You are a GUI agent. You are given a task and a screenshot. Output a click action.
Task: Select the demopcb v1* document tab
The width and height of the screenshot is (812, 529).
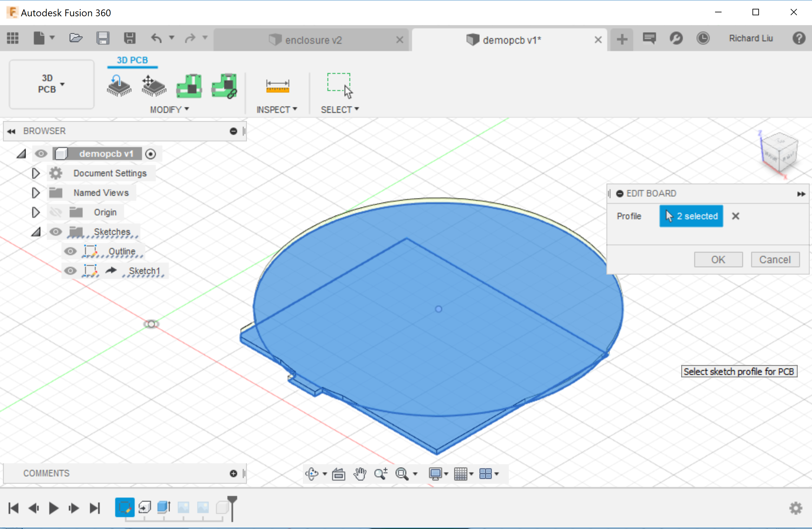(509, 40)
